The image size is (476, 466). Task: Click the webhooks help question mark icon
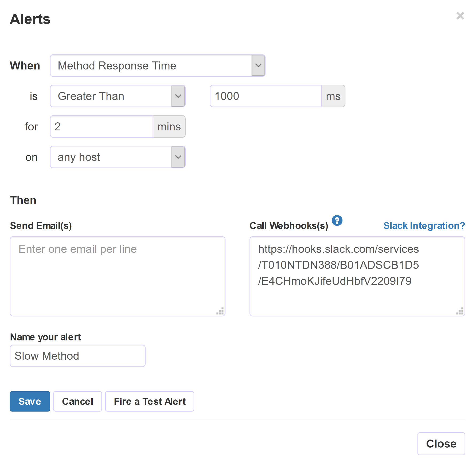pos(337,221)
